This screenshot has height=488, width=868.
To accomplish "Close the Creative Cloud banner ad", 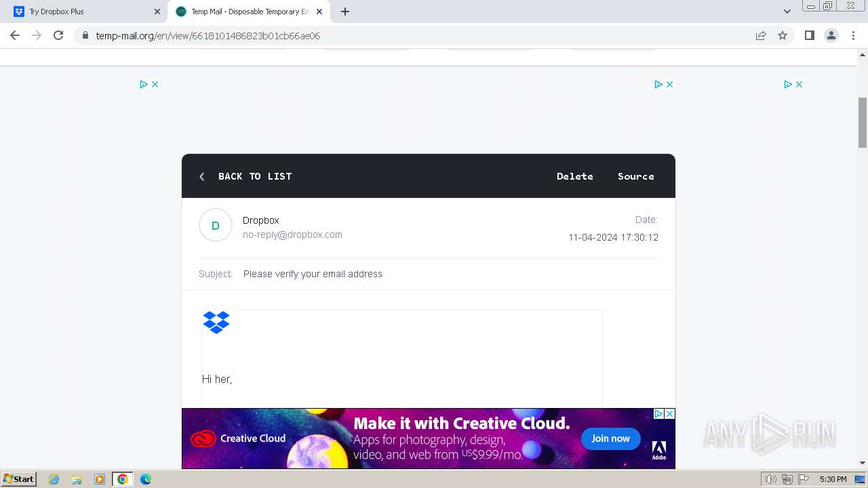I will coord(669,413).
